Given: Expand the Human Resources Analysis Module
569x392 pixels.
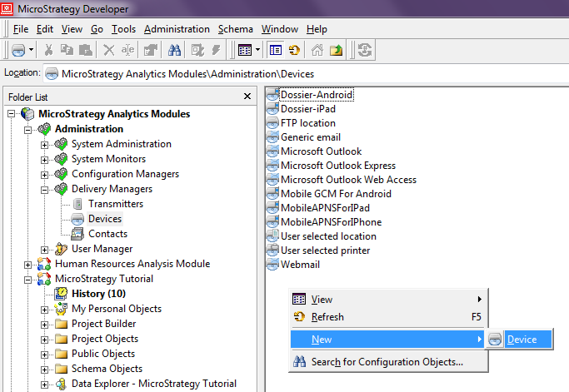Looking at the screenshot, I should pyautogui.click(x=28, y=264).
